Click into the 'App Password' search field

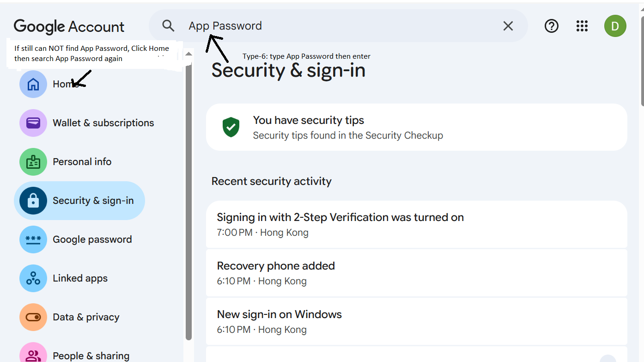pyautogui.click(x=338, y=26)
